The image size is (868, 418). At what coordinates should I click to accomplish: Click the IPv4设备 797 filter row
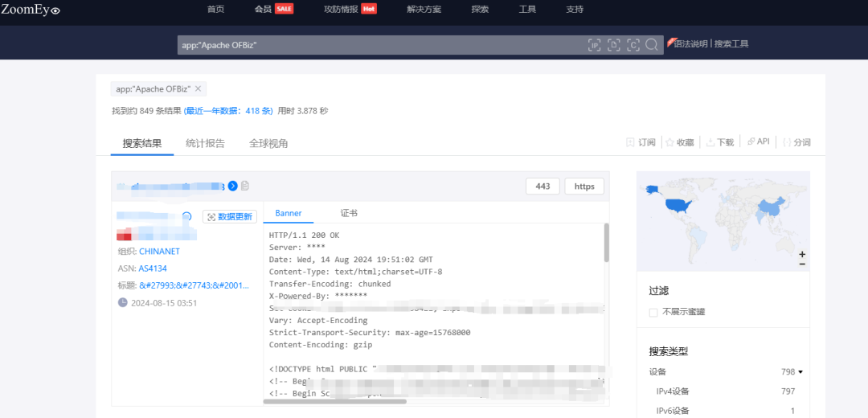tap(725, 391)
